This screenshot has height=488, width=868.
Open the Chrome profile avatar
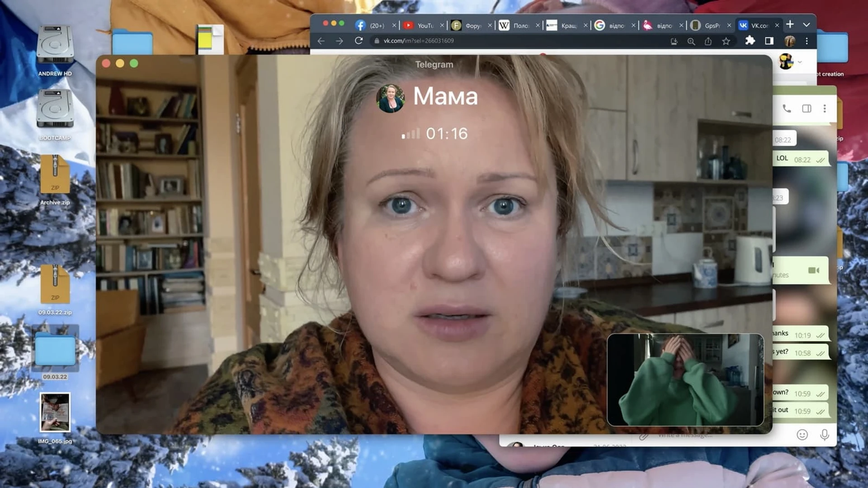click(x=790, y=41)
